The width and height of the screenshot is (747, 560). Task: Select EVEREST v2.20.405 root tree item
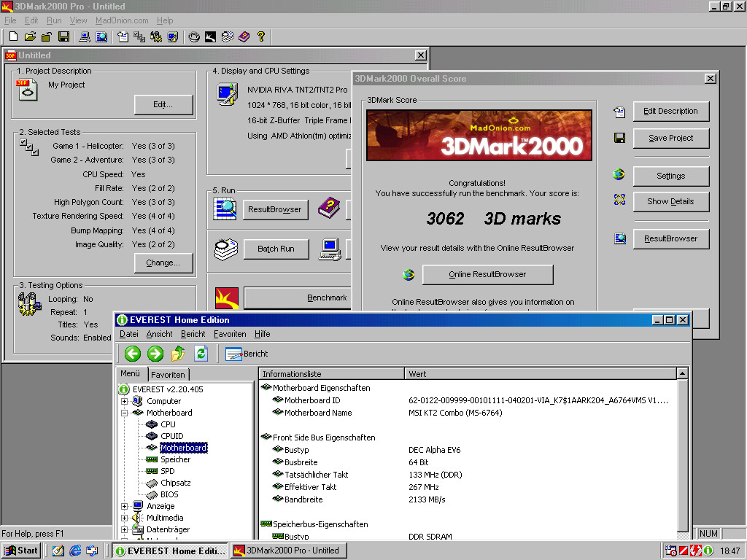pyautogui.click(x=168, y=389)
